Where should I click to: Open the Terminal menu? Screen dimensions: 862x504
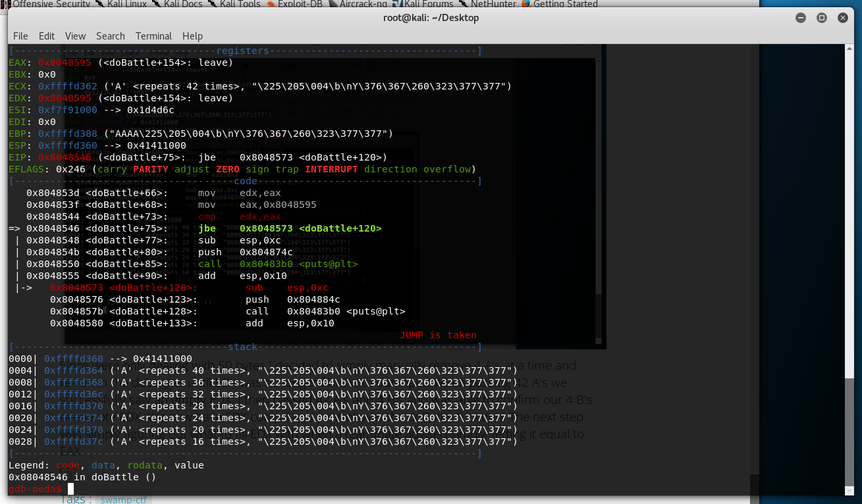click(x=153, y=36)
